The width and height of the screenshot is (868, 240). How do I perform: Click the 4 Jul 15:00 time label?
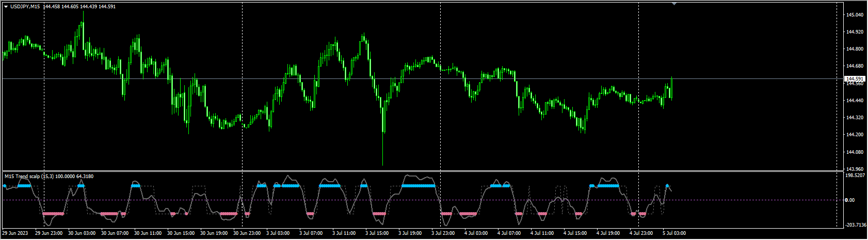click(x=576, y=233)
